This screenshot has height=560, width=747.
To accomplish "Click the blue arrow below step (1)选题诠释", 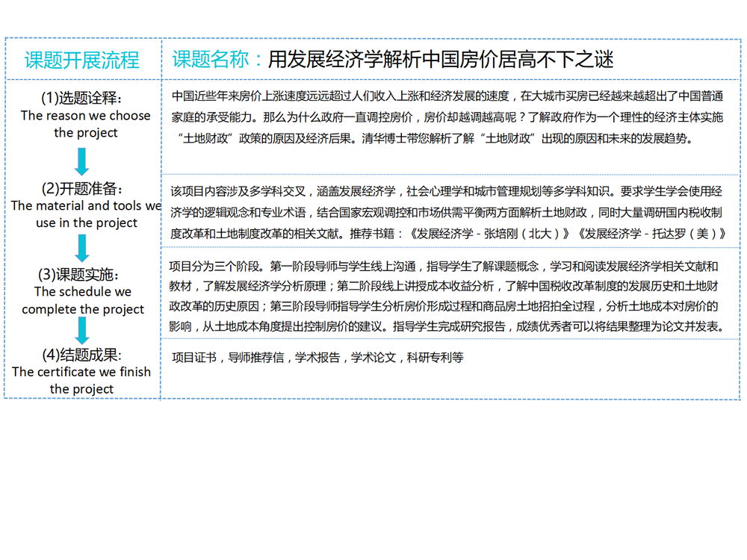I will coord(82,161).
